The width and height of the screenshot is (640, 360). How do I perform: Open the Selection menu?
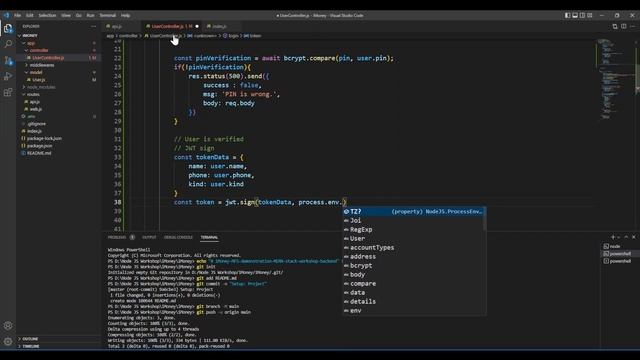[47, 15]
